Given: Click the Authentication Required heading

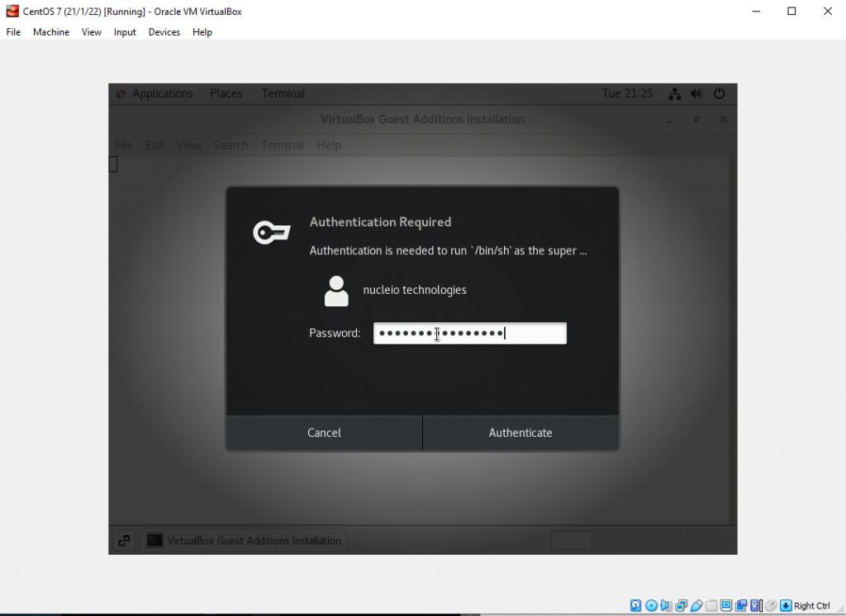Looking at the screenshot, I should (380, 222).
